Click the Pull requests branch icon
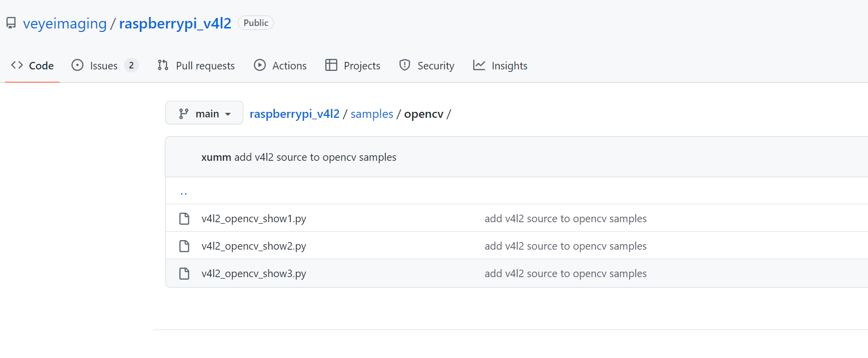 coord(163,65)
